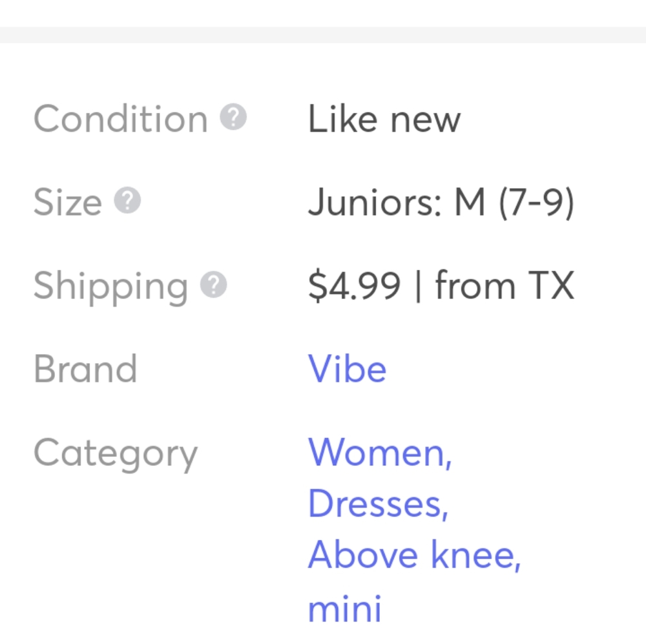Click the Brand field label
646x644 pixels.
(x=85, y=369)
